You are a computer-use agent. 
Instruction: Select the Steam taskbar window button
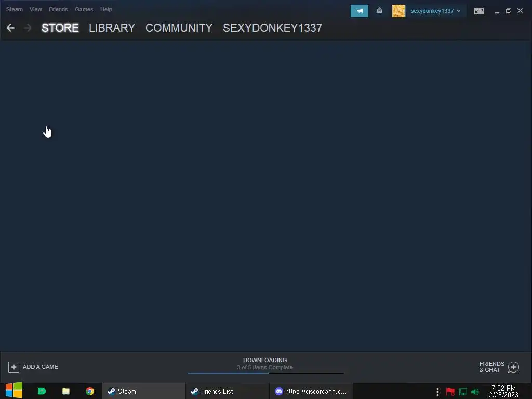[144, 391]
